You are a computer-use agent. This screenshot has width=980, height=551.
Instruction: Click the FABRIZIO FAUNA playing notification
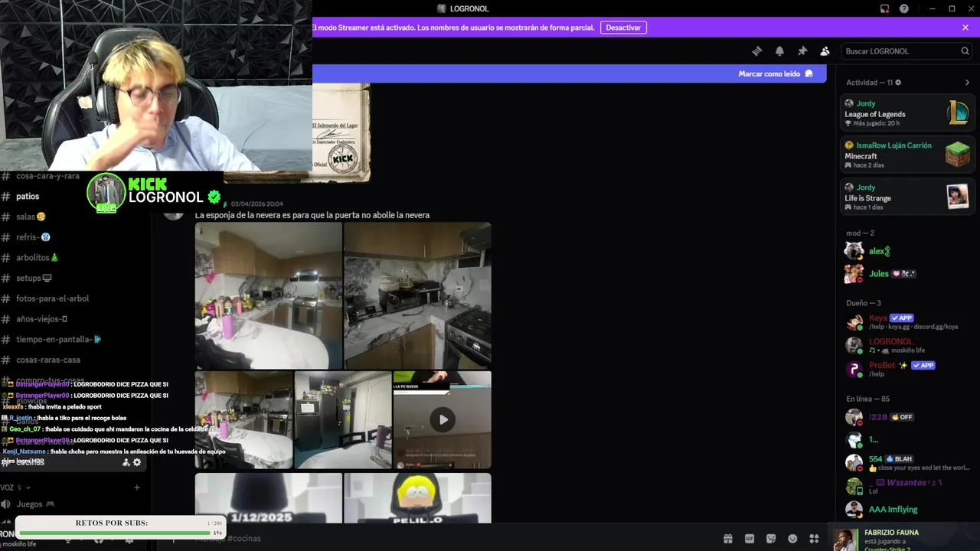(903, 539)
